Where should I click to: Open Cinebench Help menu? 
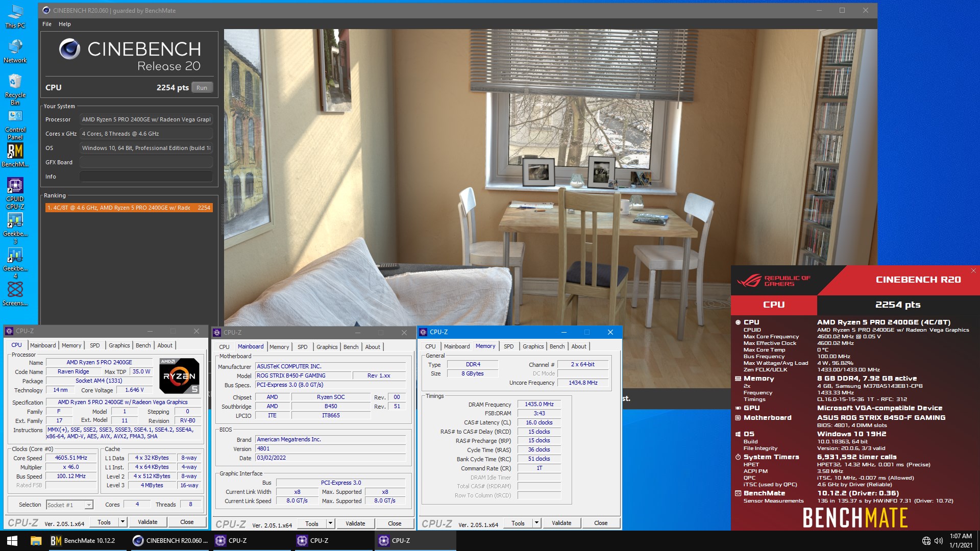pyautogui.click(x=65, y=24)
